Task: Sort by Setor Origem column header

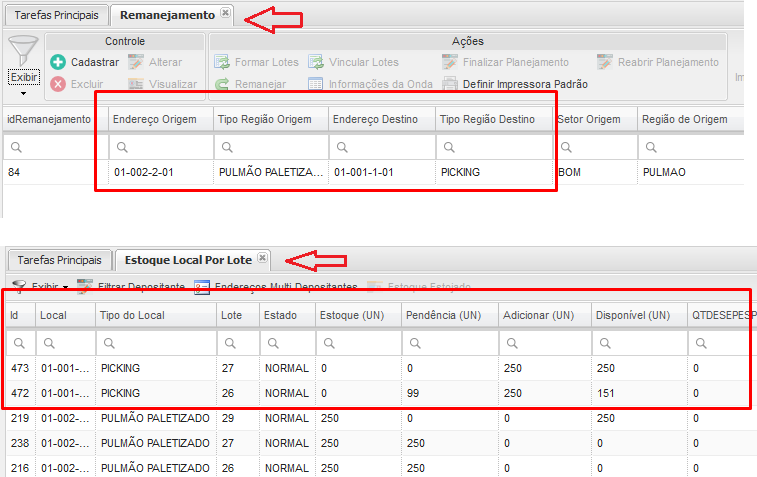Action: pos(595,119)
